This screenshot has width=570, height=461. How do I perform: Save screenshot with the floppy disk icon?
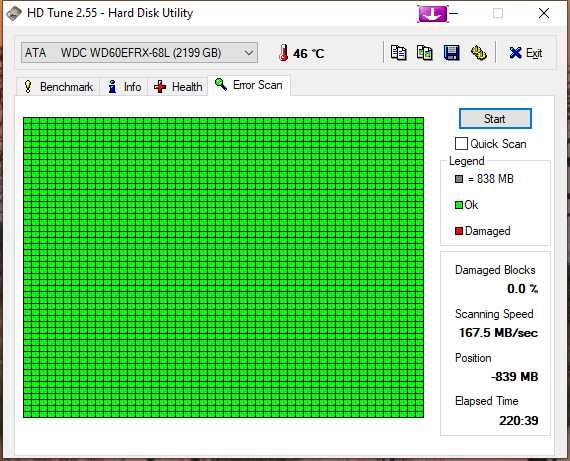[451, 53]
